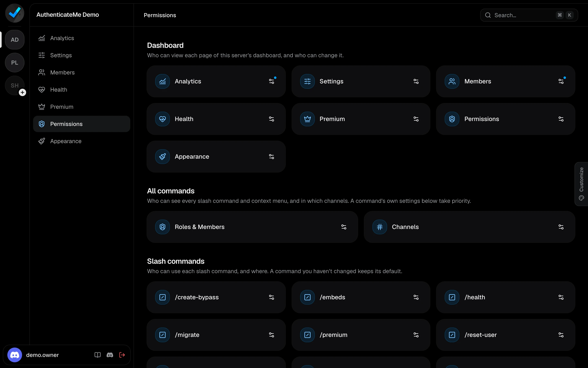Configure the /premium command permissions

pyautogui.click(x=416, y=335)
